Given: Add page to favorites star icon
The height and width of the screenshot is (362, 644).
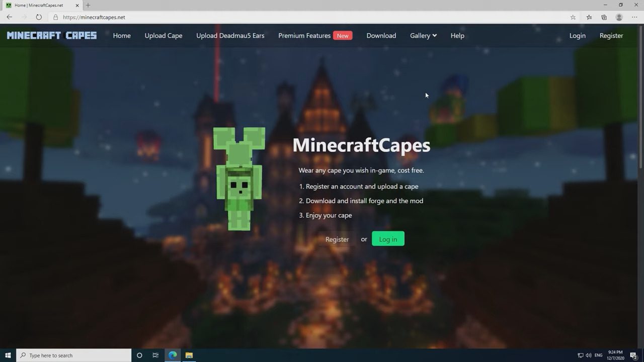Looking at the screenshot, I should [573, 17].
